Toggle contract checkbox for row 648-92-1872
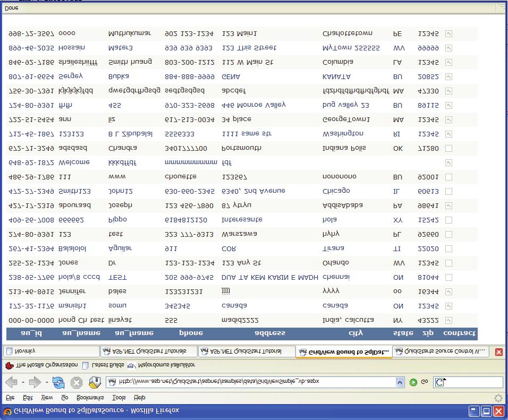The width and height of the screenshot is (508, 420). pyautogui.click(x=448, y=162)
